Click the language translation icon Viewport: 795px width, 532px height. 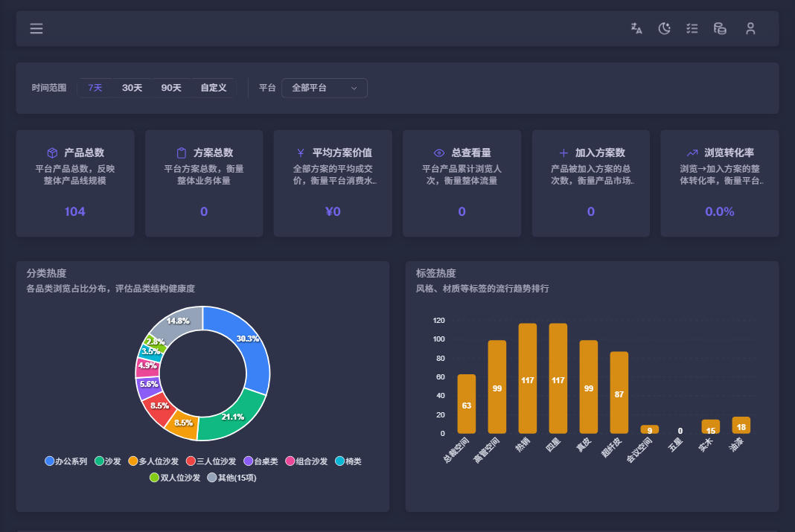click(636, 28)
